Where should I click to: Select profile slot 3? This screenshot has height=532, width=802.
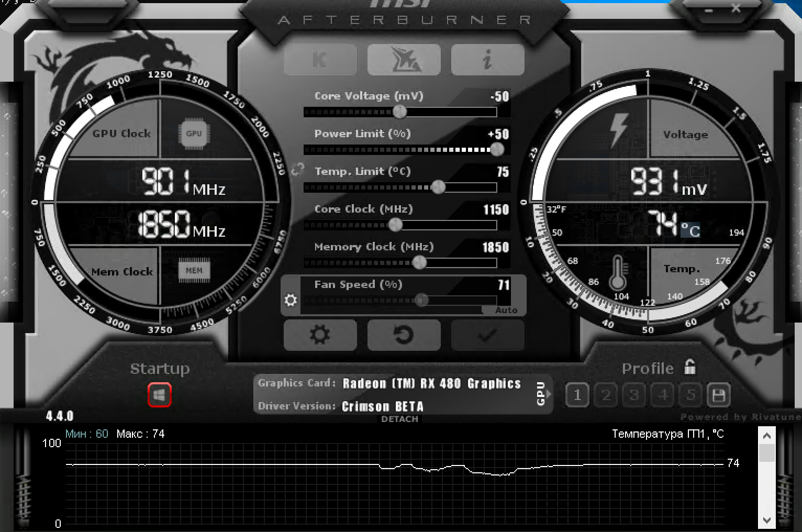(x=634, y=395)
